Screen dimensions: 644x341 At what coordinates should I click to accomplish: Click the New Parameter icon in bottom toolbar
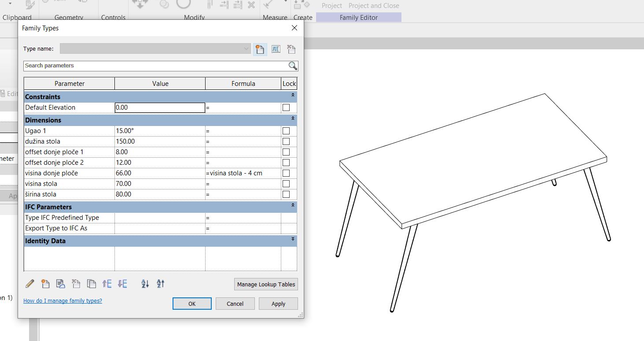45,284
